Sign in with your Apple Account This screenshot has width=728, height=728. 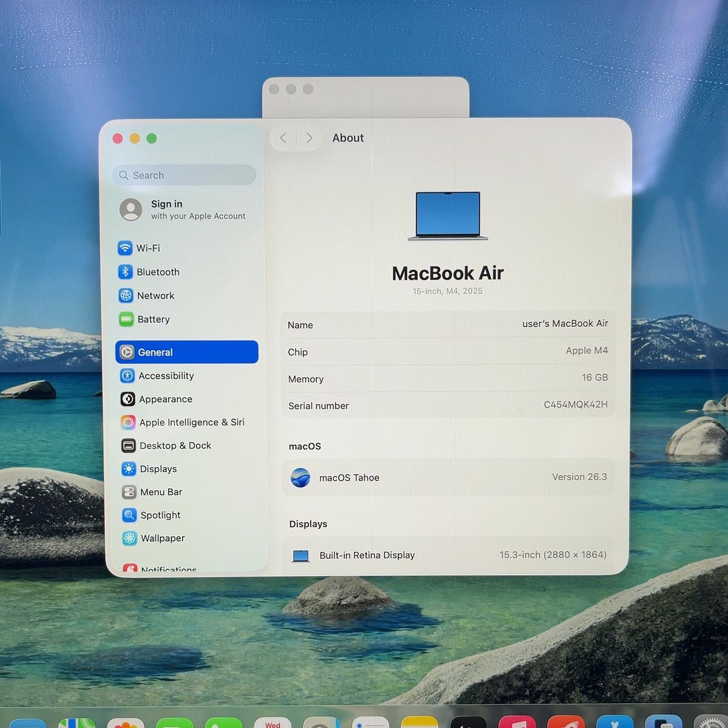pos(183,210)
